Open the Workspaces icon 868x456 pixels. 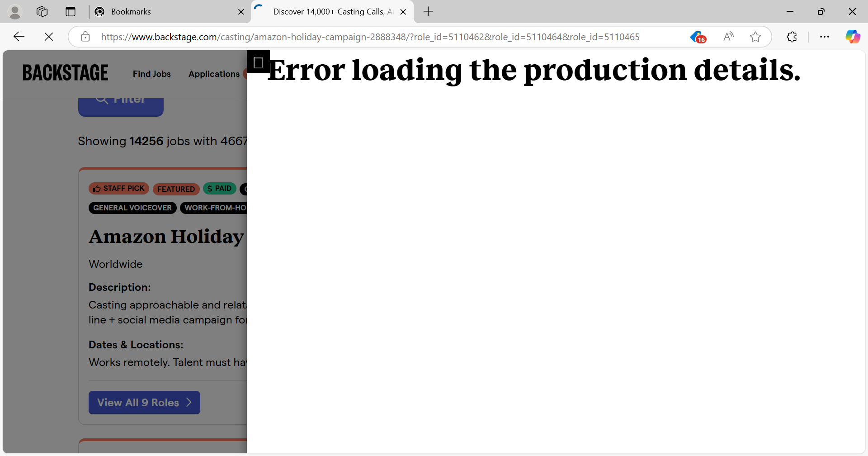tap(42, 12)
